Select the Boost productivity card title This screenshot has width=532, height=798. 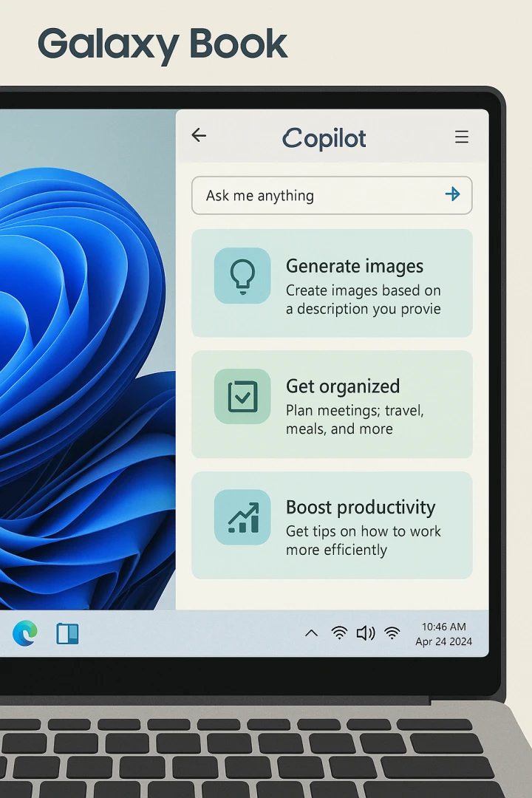point(361,508)
